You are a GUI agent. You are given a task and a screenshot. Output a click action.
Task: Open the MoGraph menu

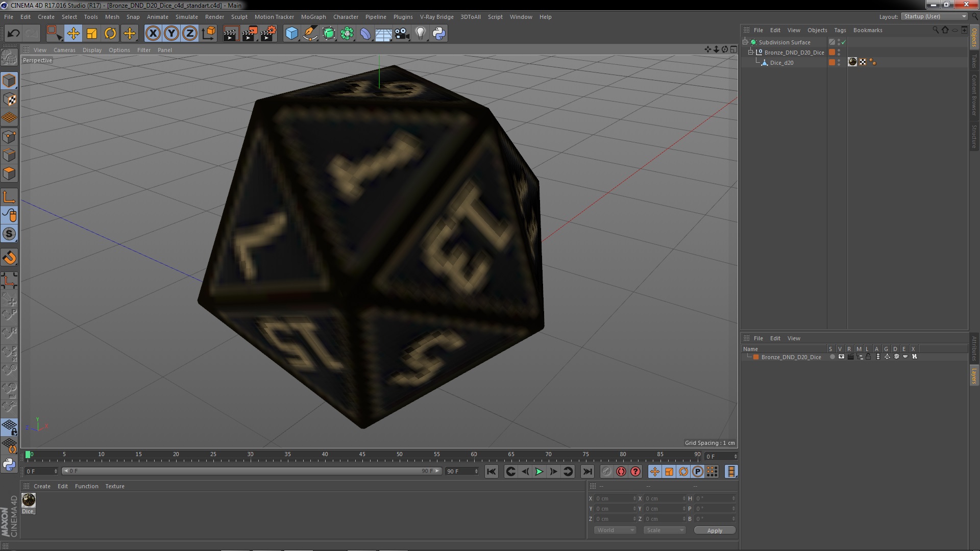coord(313,17)
